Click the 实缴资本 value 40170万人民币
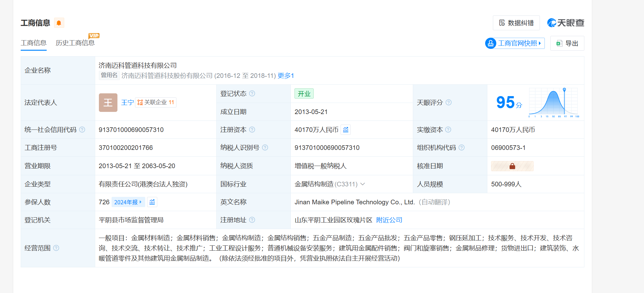Screen dimensions: 644x293 [513, 130]
